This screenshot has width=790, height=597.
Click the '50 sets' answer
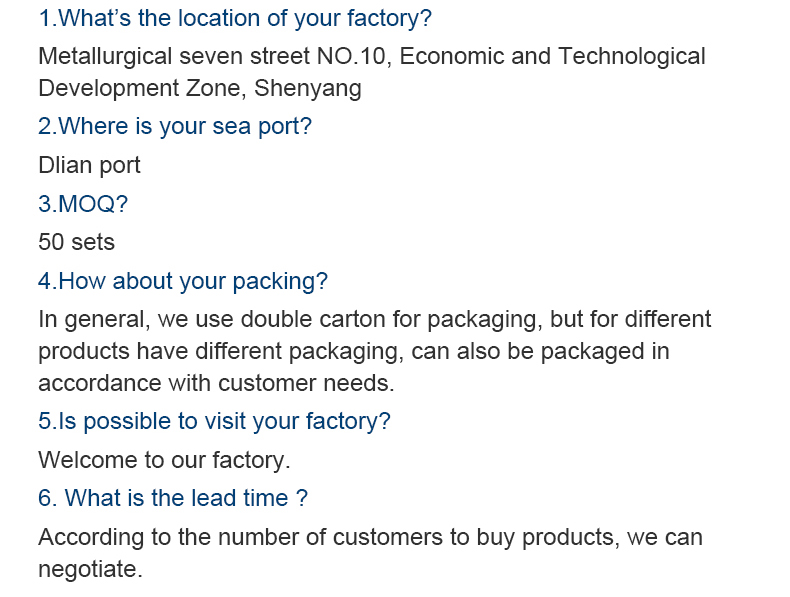[x=76, y=242]
